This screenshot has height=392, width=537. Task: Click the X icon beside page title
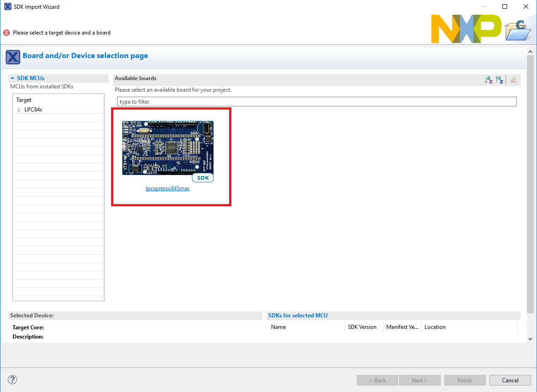pos(12,57)
